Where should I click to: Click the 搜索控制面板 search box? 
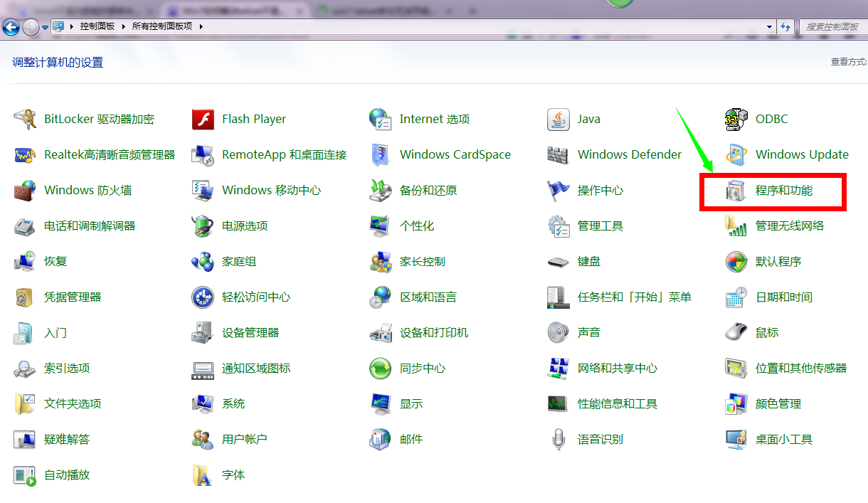pyautogui.click(x=832, y=26)
